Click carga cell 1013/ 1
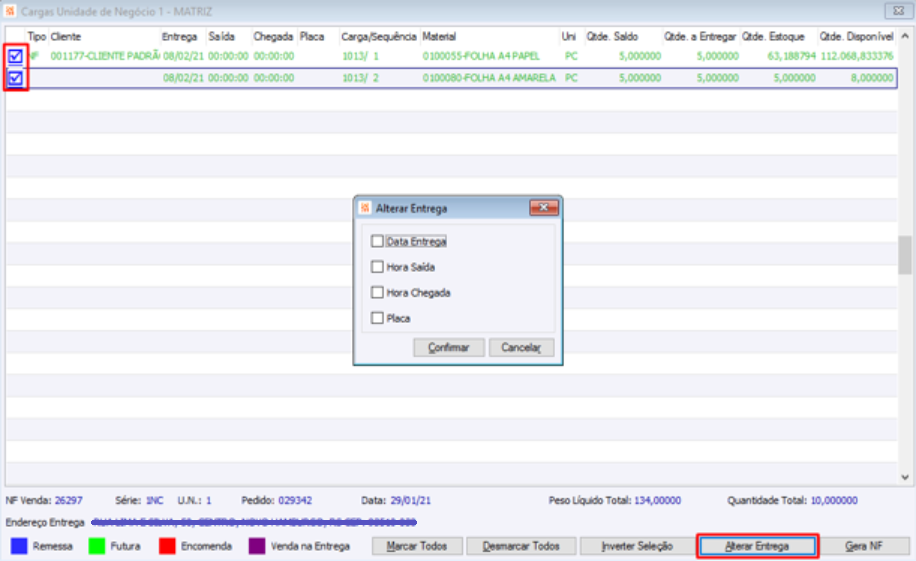The width and height of the screenshot is (916, 561). (360, 56)
